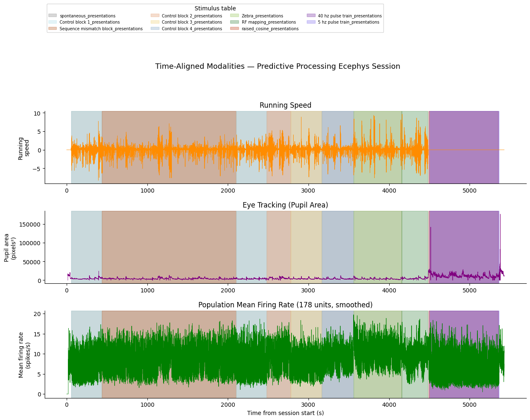This screenshot has width=530, height=420.
Task: Select the −5 tick on Running Speed y-axis
Action: 36,169
